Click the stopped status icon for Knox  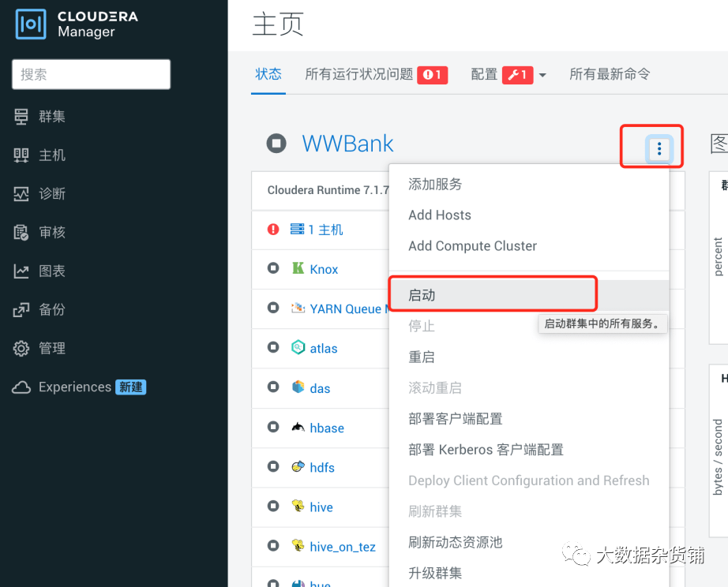[x=273, y=268]
